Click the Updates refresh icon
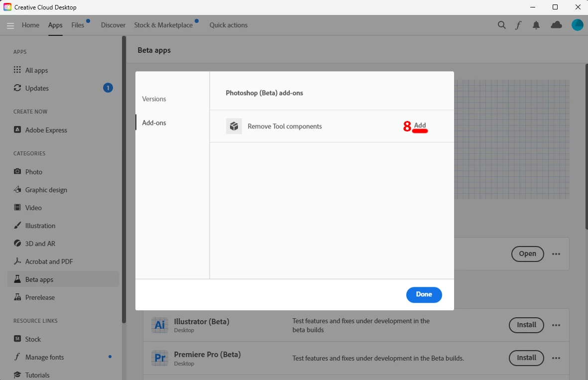Screen dimensions: 588x380 pyautogui.click(x=17, y=88)
